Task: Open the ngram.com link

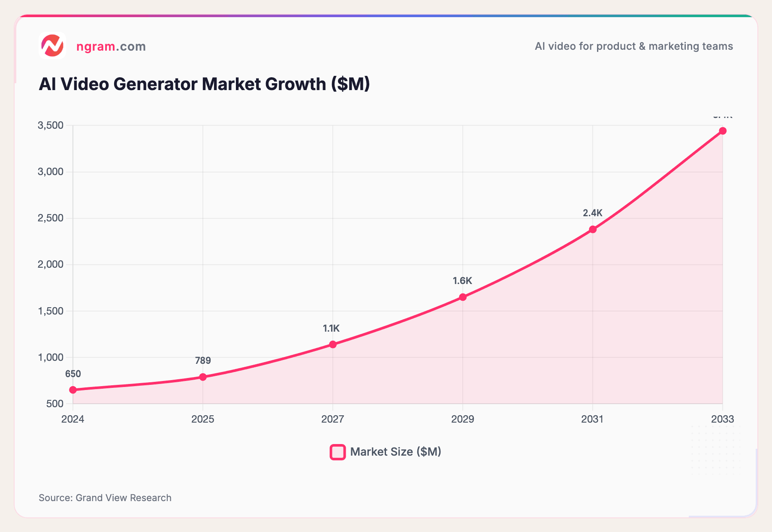Action: pyautogui.click(x=111, y=46)
